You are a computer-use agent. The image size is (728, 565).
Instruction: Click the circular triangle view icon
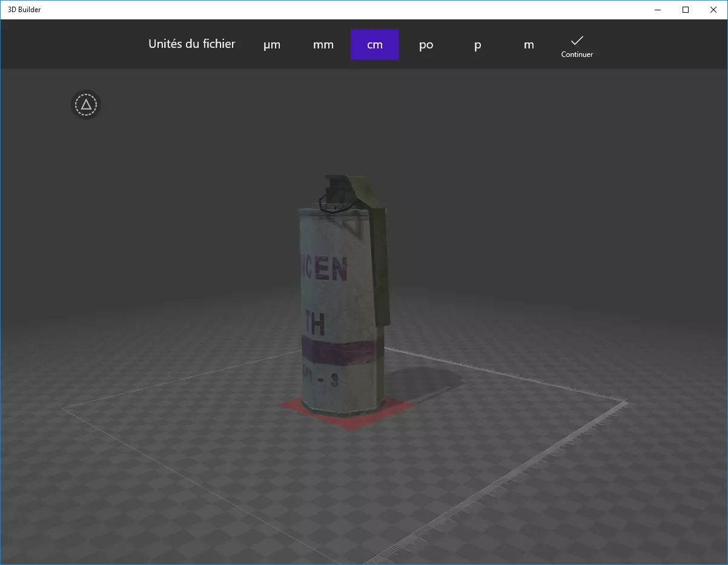pyautogui.click(x=86, y=105)
